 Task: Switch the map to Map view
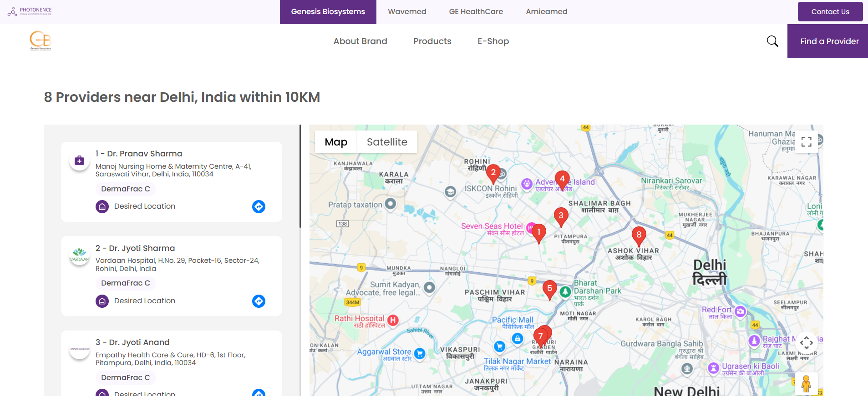pyautogui.click(x=336, y=142)
